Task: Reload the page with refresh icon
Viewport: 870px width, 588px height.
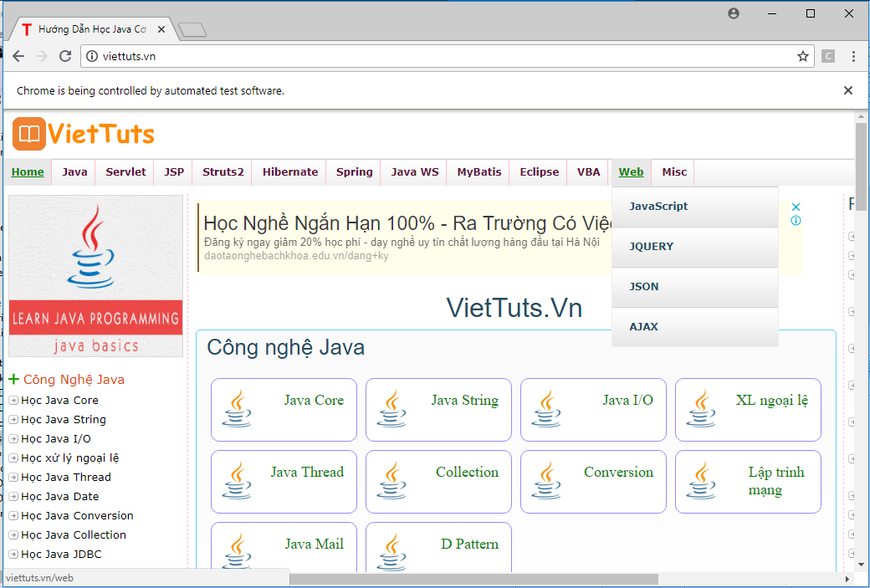Action: (65, 56)
